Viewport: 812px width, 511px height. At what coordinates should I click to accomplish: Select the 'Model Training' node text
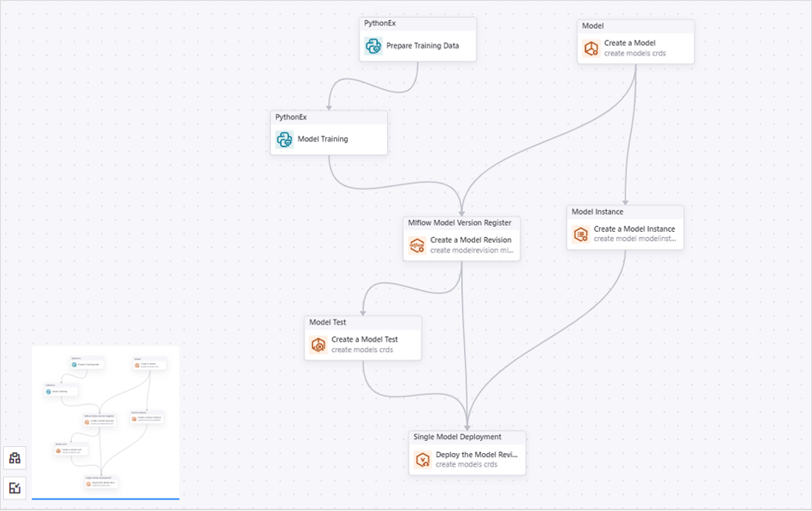pos(323,140)
